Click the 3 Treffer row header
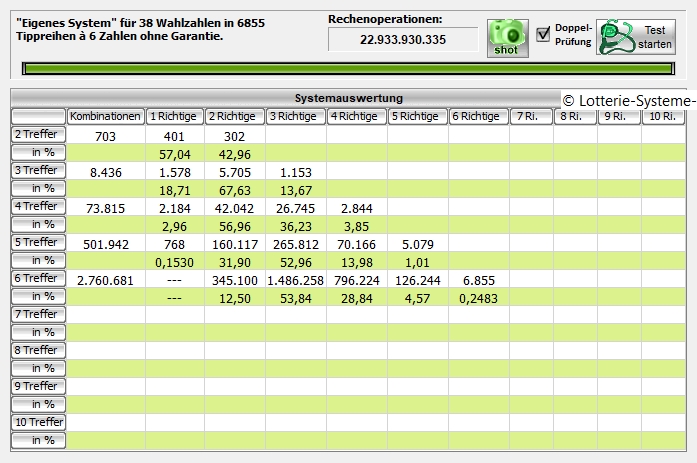Screen dimensions: 697x463 point(38,170)
